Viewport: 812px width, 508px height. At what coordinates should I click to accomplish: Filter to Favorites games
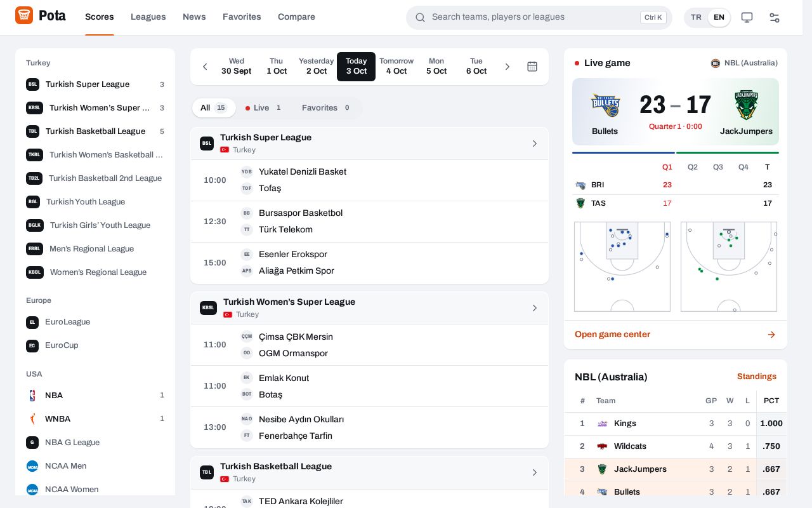click(327, 108)
